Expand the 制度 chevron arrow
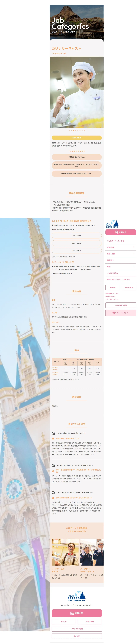The width and height of the screenshot is (138, 644). (134, 267)
